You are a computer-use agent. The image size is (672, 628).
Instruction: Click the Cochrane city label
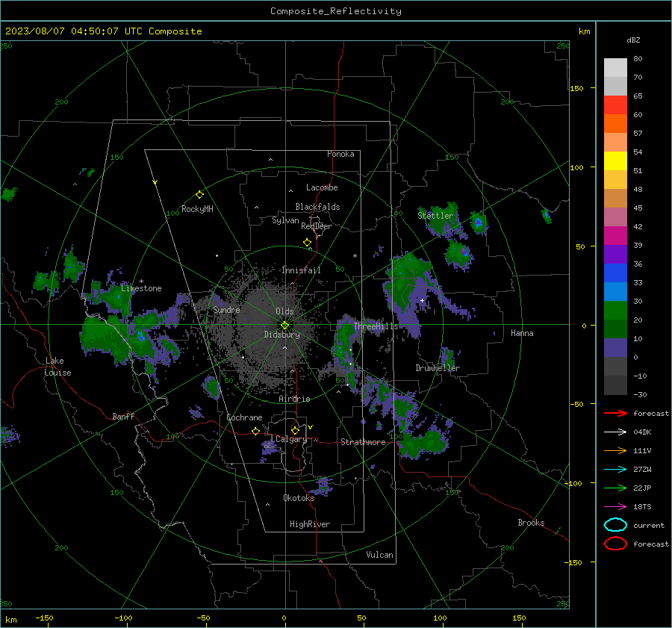[244, 417]
